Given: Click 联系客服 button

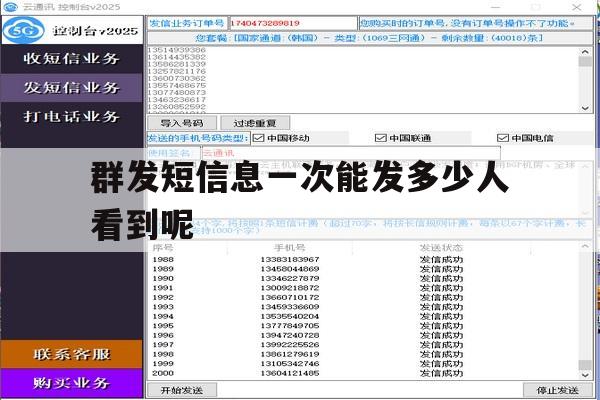Looking at the screenshot, I should [72, 354].
